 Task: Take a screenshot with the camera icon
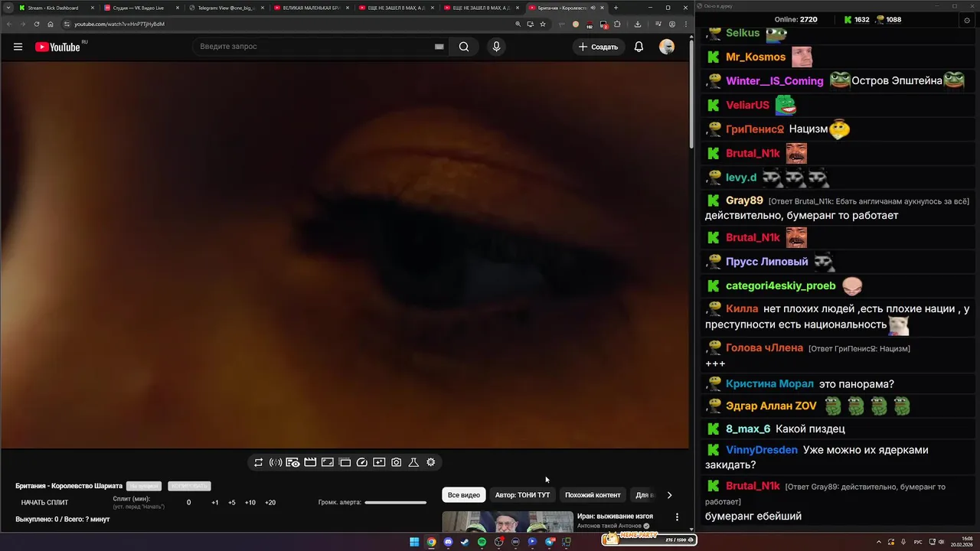[x=397, y=462]
